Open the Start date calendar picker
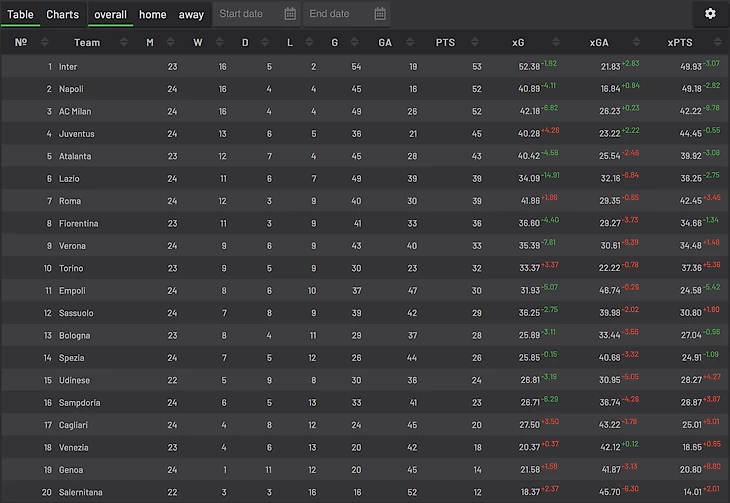 (x=290, y=14)
